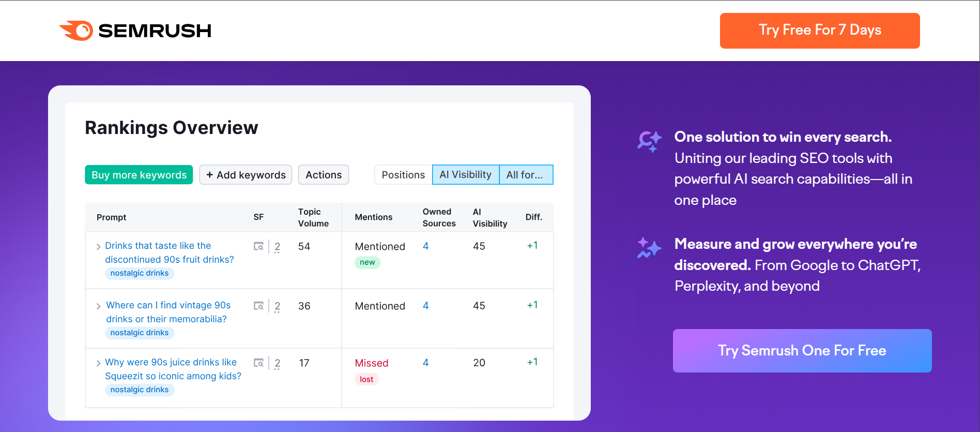Click Diff. '+1' in the 'Where can I find vintage' row

[x=532, y=305]
